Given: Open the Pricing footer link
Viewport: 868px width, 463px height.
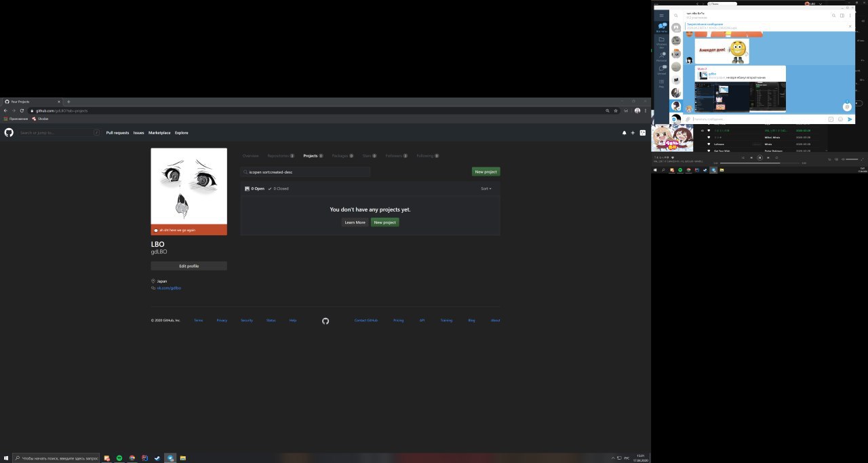Looking at the screenshot, I should 398,321.
